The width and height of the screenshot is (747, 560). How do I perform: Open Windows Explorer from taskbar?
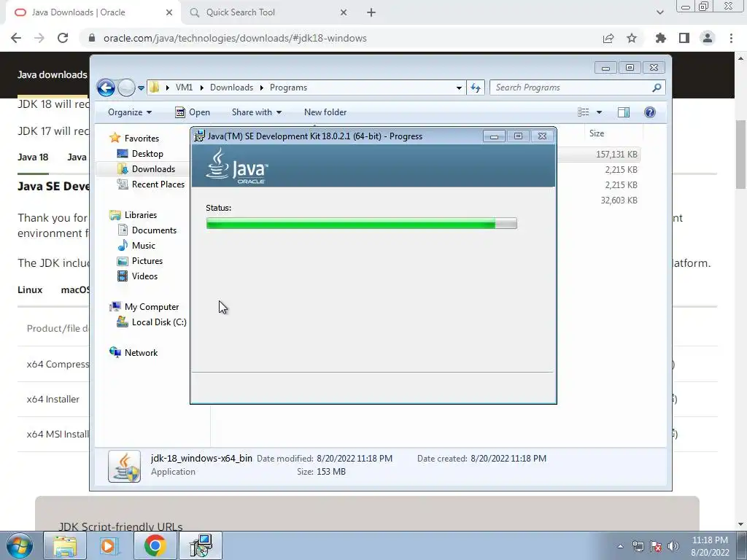(x=65, y=545)
